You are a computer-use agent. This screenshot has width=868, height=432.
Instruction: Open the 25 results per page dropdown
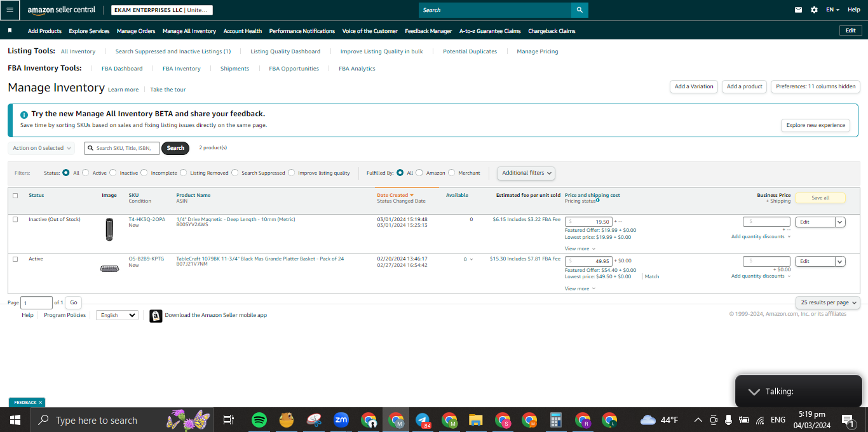tap(827, 303)
